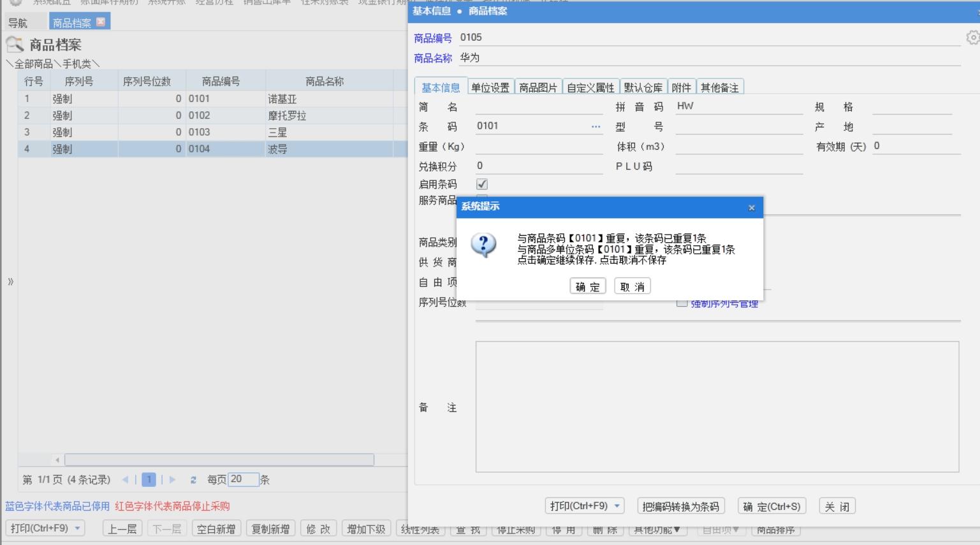Open the settings gear in 基本信息 panel
The height and width of the screenshot is (545, 980).
click(x=972, y=38)
